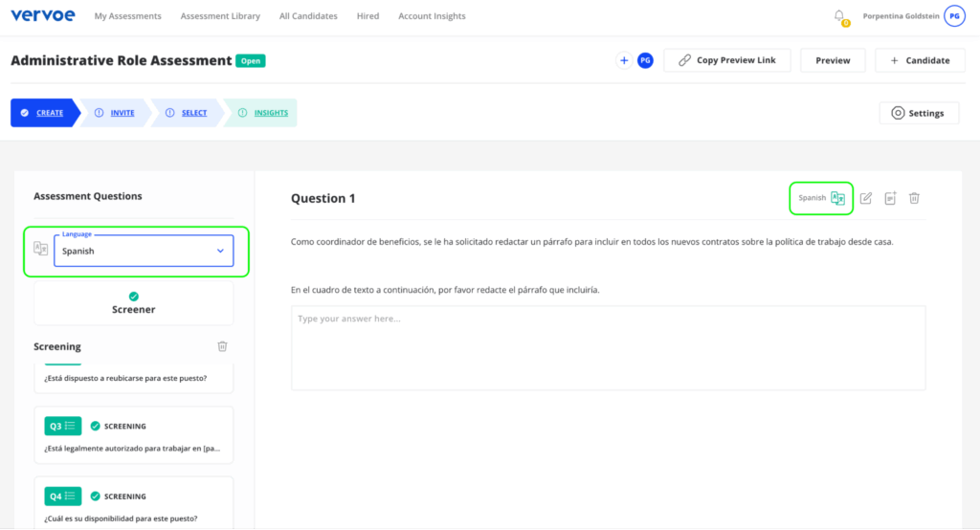Switch to the INVITE step
The width and height of the screenshot is (980, 530).
click(x=122, y=113)
